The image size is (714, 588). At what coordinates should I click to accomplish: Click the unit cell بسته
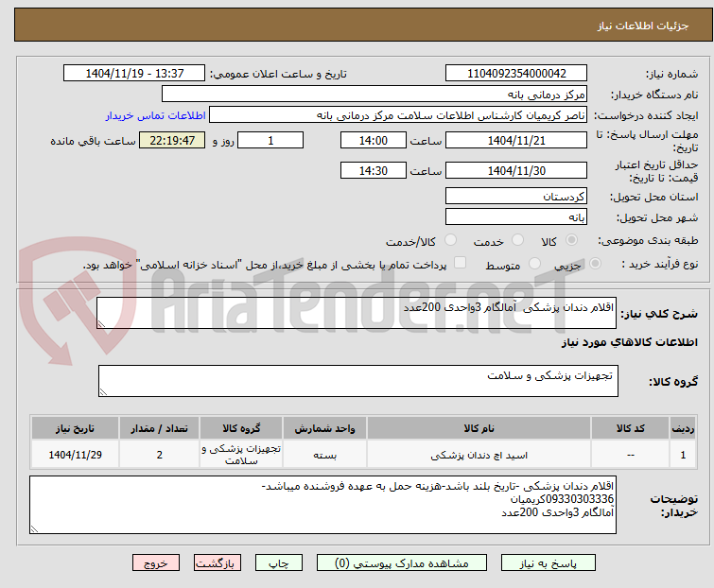pyautogui.click(x=324, y=455)
